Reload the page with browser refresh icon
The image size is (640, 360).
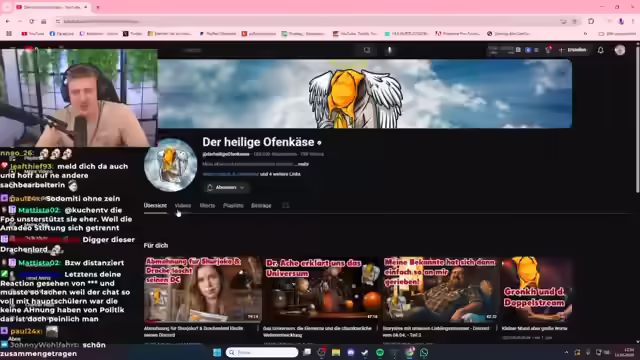[x=31, y=21]
